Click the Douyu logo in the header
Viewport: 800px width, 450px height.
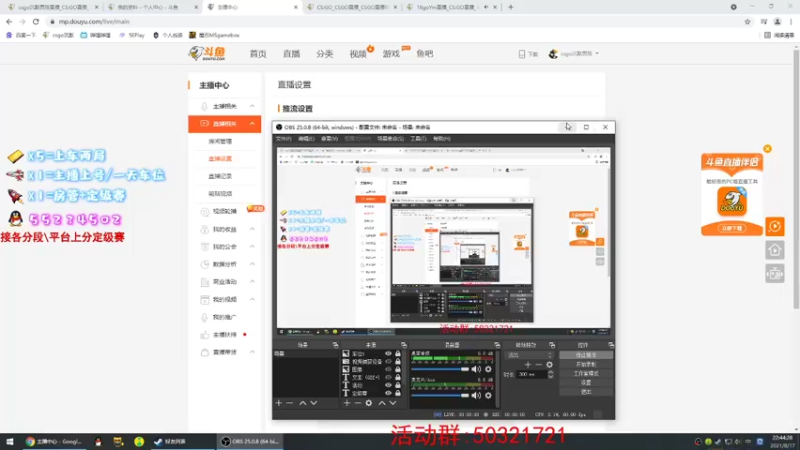[x=207, y=53]
